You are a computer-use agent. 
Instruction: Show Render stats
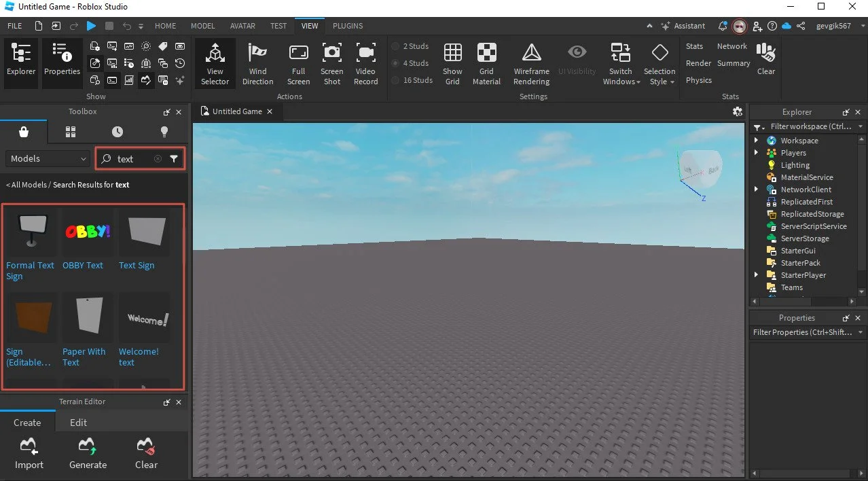(x=698, y=63)
